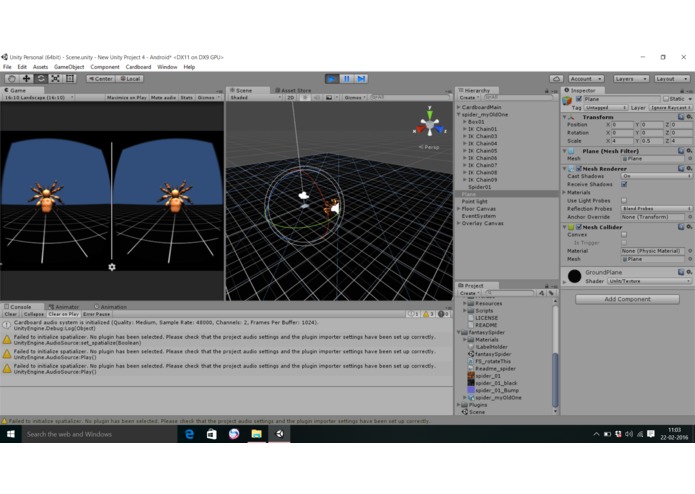Open the scene effects image icon
695x494 pixels.
pos(329,97)
